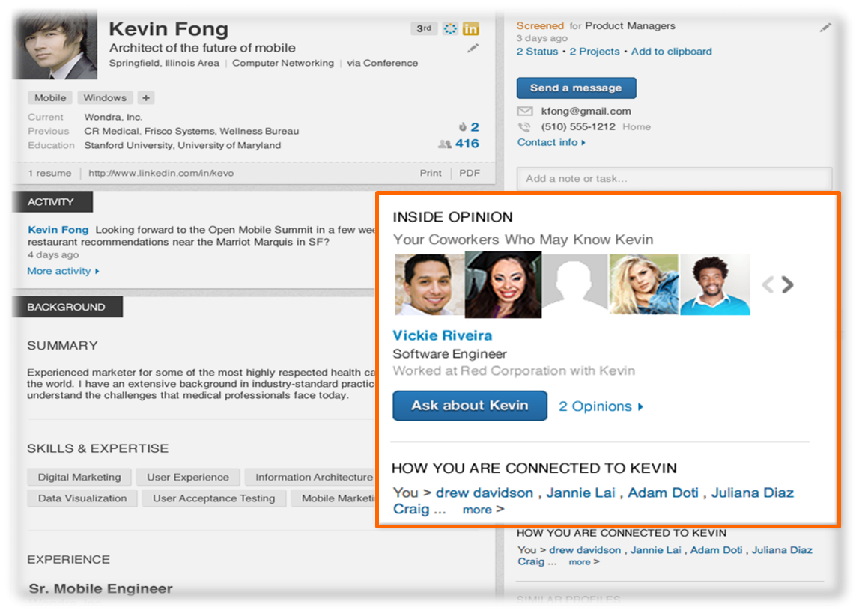Click the LinkedIn 'in' badge icon
The width and height of the screenshot is (862, 616).
(x=470, y=29)
